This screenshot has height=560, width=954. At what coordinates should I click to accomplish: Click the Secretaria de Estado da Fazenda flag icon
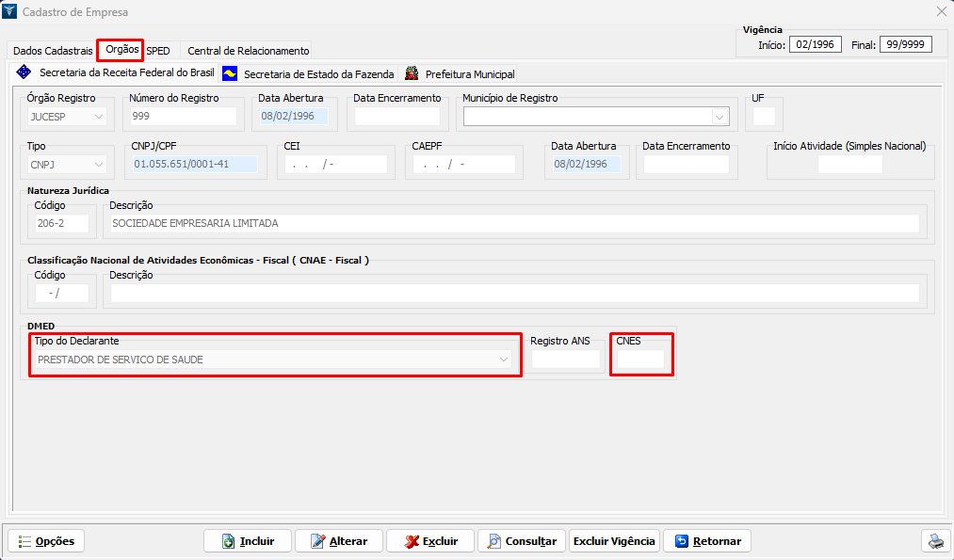click(x=230, y=73)
